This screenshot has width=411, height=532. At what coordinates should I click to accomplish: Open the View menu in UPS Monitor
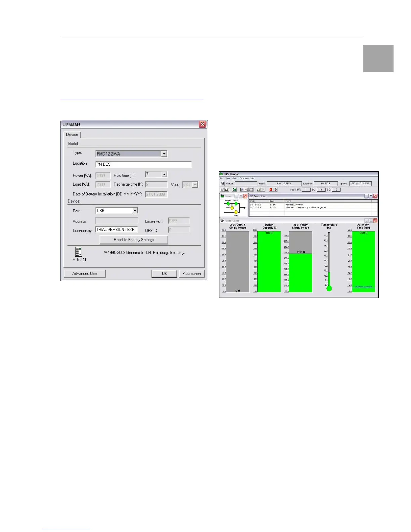coord(228,178)
